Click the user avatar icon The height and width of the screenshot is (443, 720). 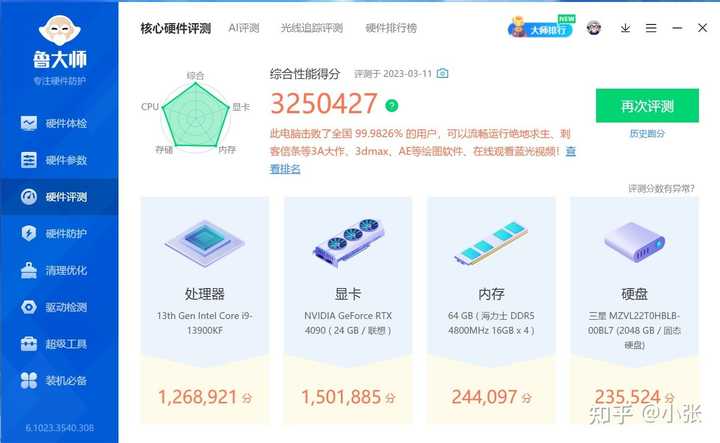click(x=594, y=28)
